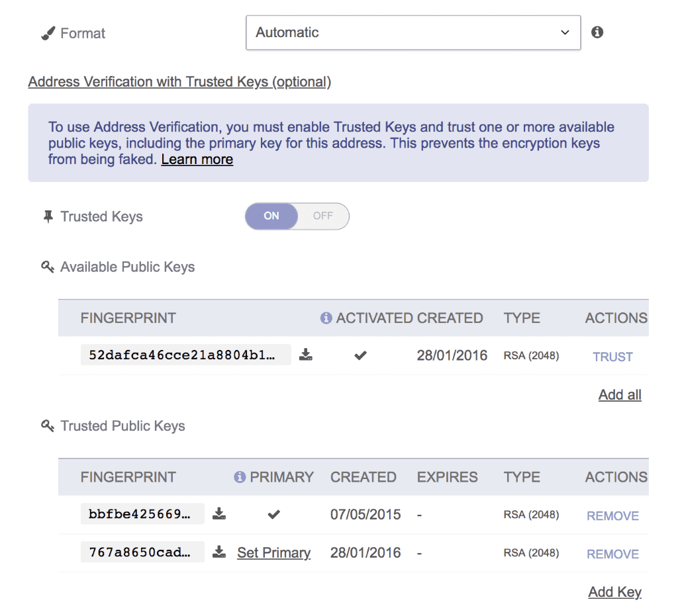Image resolution: width=678 pixels, height=616 pixels.
Task: Expand the Automatic format selection chevron
Action: [x=565, y=32]
